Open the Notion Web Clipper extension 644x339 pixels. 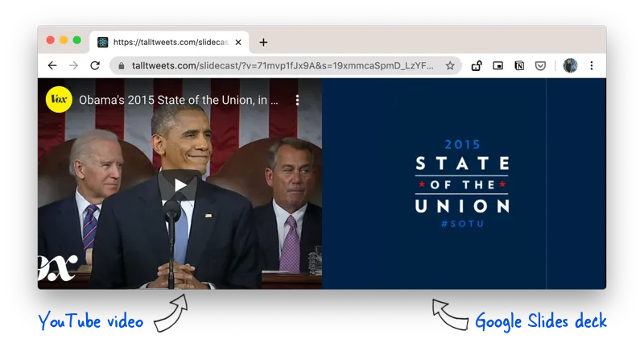point(519,66)
